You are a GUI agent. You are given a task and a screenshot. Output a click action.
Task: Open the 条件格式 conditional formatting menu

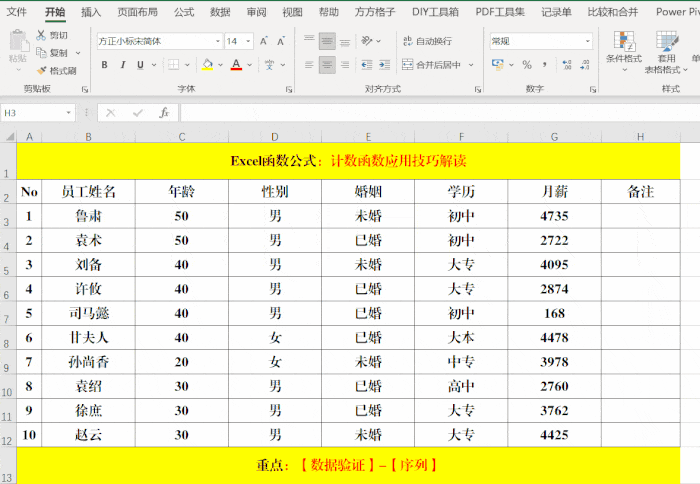coord(624,51)
